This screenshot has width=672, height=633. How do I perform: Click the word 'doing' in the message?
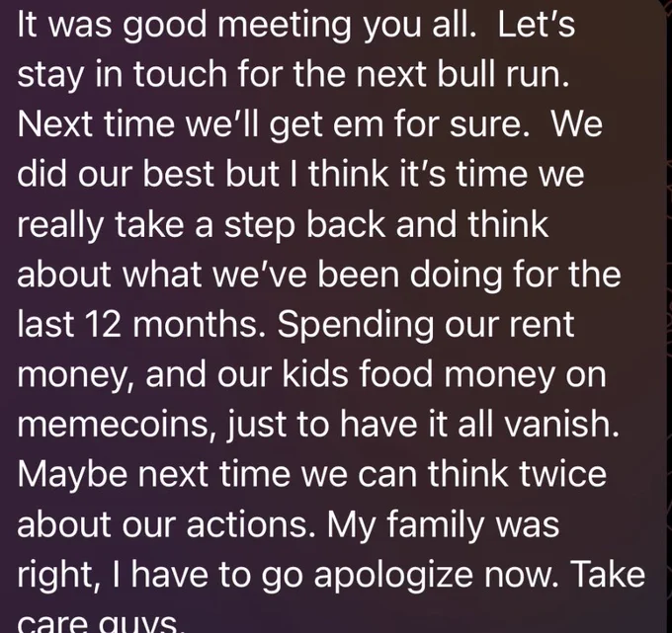(x=456, y=277)
